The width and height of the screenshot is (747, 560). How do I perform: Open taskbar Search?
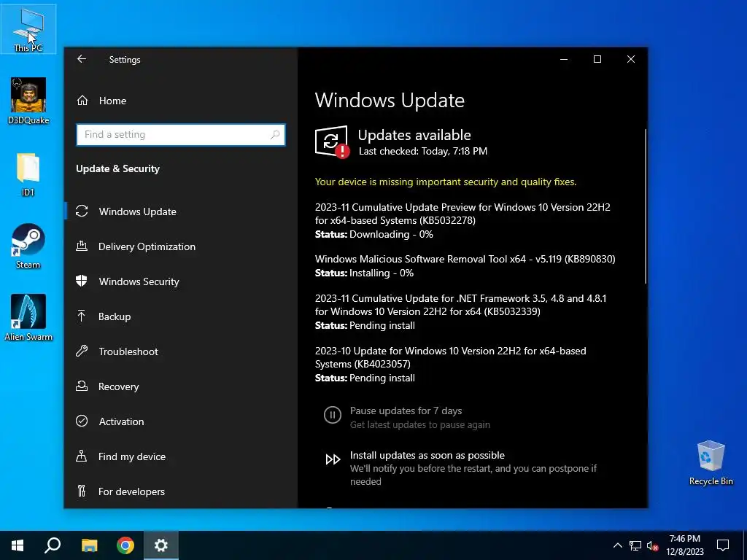pos(53,545)
